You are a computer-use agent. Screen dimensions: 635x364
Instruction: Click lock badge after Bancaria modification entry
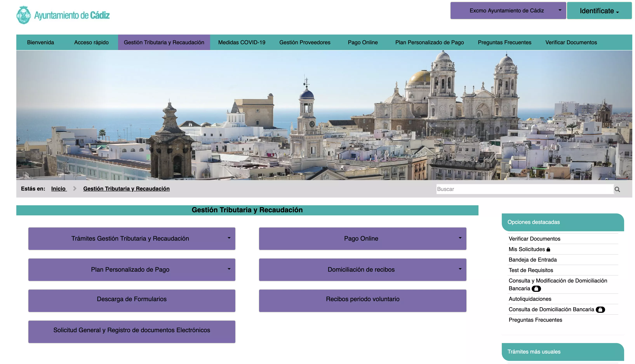pyautogui.click(x=536, y=289)
